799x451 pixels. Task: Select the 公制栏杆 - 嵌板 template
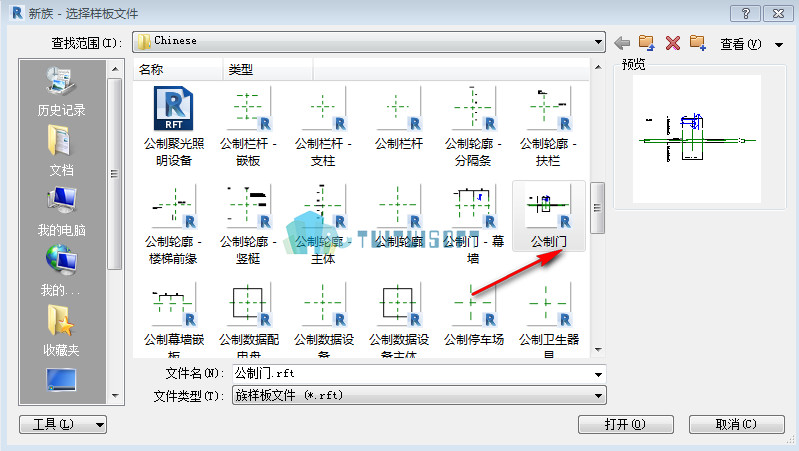(x=248, y=127)
